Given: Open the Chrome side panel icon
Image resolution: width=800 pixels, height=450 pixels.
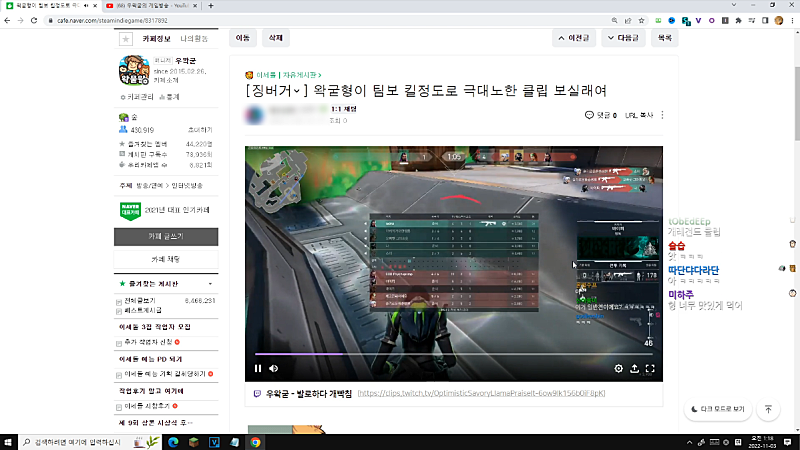Looking at the screenshot, I should pyautogui.click(x=765, y=20).
